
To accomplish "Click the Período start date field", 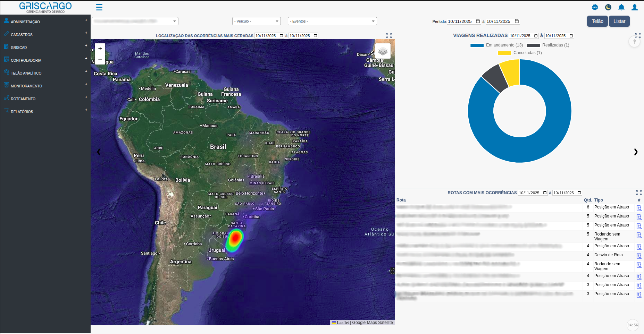I will coord(463,22).
